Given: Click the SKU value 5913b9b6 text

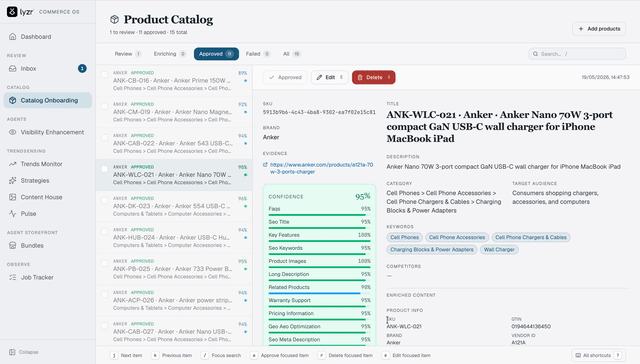Looking at the screenshot, I should (319, 112).
